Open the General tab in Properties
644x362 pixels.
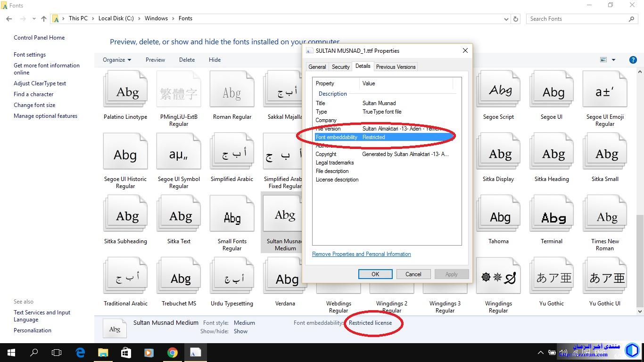317,67
